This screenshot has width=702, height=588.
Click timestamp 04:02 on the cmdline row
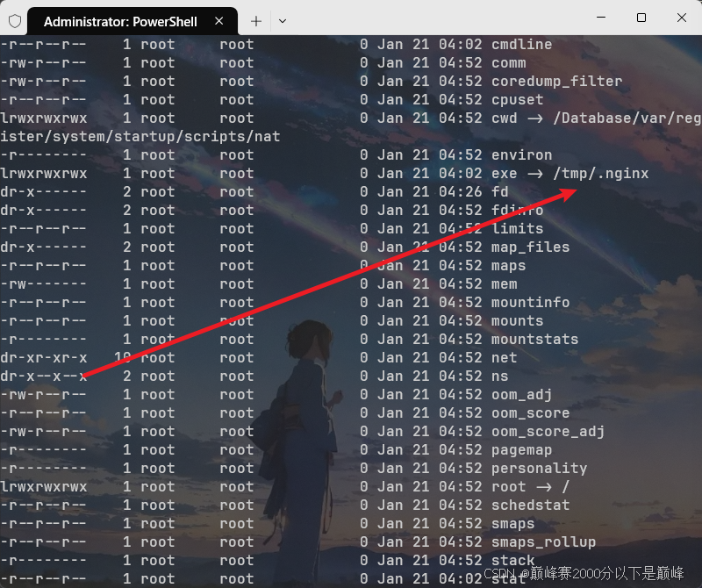(x=460, y=45)
